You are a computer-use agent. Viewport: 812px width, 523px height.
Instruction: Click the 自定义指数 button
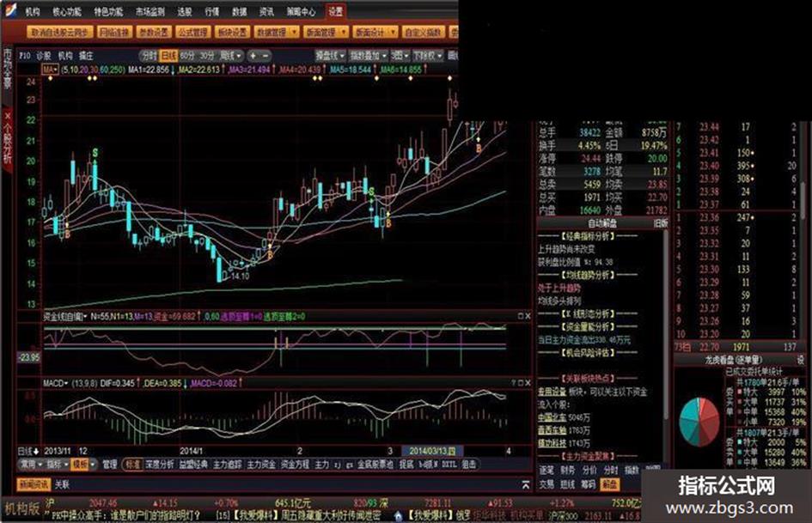click(423, 32)
